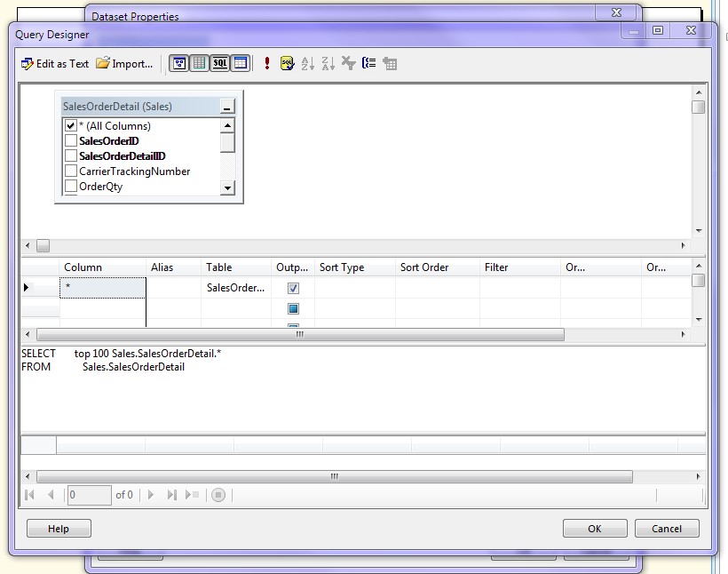Click the Column header in the grid

click(x=103, y=267)
